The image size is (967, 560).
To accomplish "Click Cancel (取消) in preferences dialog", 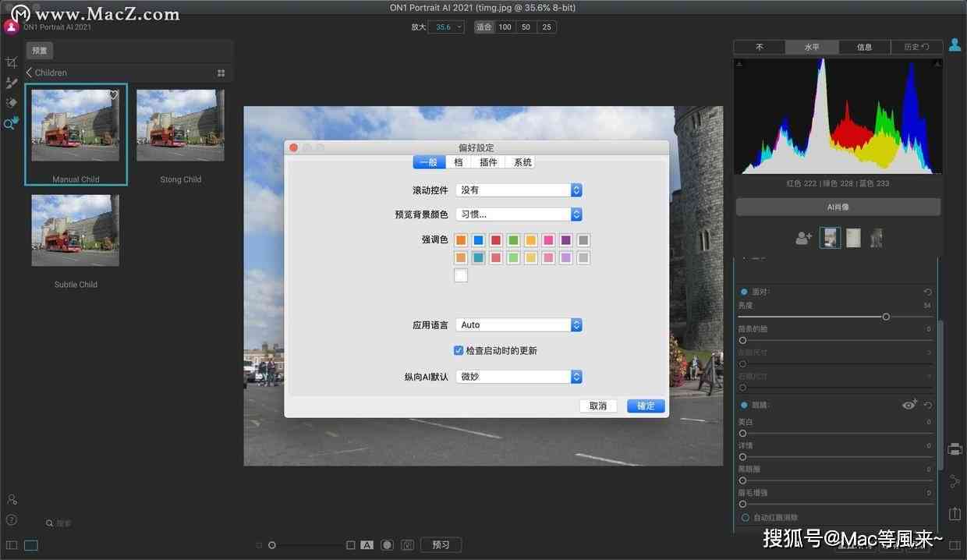I will (598, 406).
